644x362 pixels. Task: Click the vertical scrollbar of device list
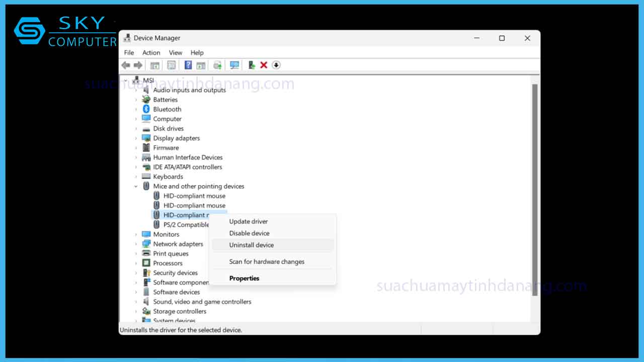(535, 191)
